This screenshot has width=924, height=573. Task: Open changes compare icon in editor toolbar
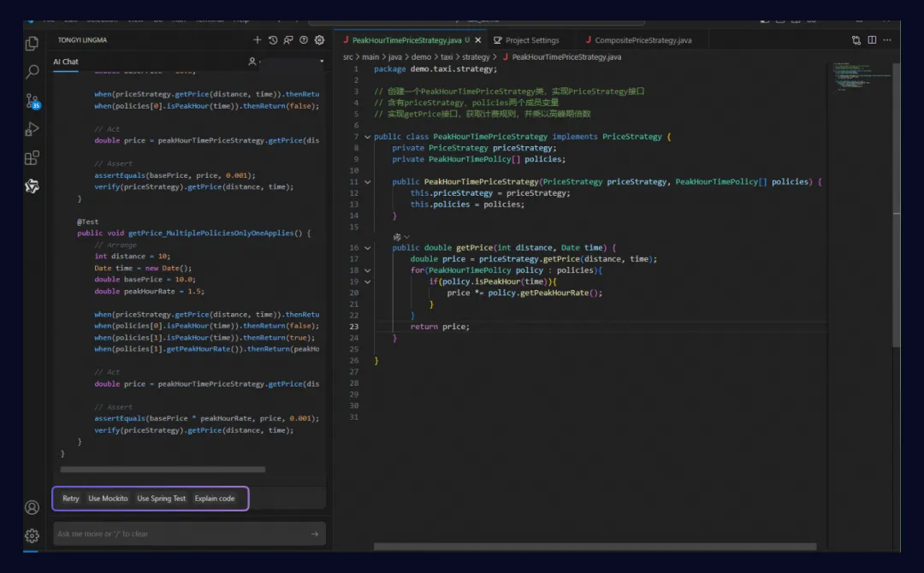[856, 40]
